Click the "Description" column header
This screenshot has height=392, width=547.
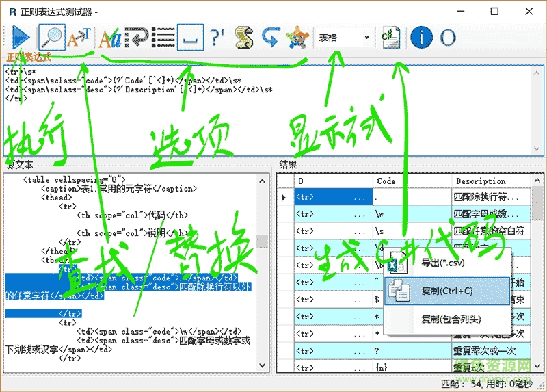492,181
